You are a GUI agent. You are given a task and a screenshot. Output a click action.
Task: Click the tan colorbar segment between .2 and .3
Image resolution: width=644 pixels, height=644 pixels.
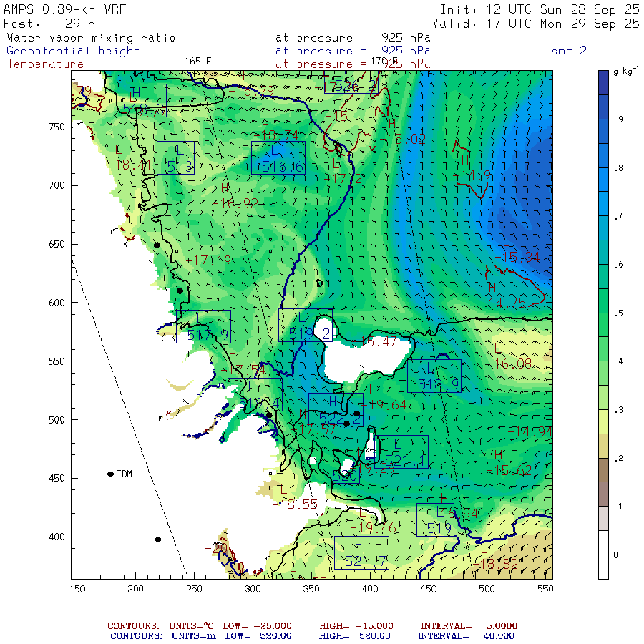point(603,446)
